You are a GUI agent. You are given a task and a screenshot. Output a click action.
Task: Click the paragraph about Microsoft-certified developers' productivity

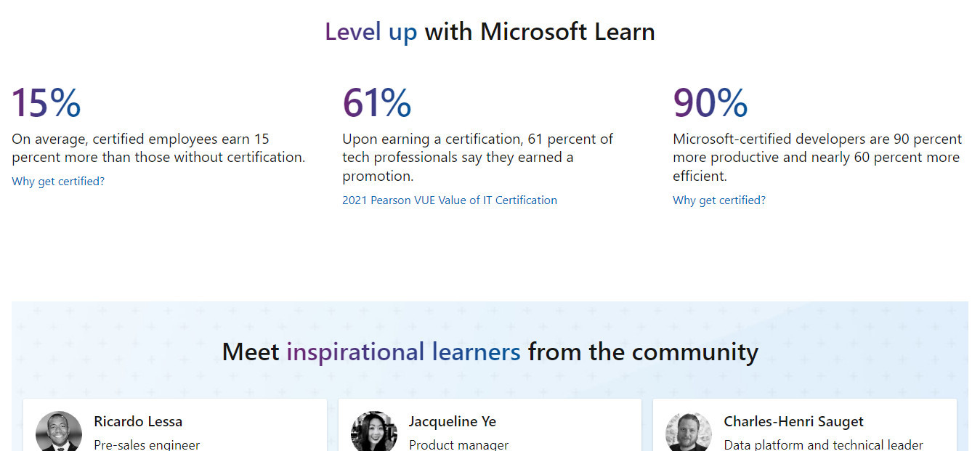coord(817,158)
